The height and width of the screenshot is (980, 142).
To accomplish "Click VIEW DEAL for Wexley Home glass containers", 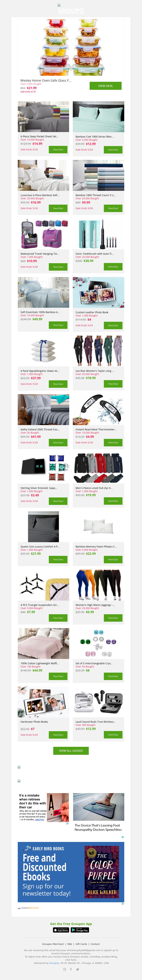I will [x=105, y=86].
